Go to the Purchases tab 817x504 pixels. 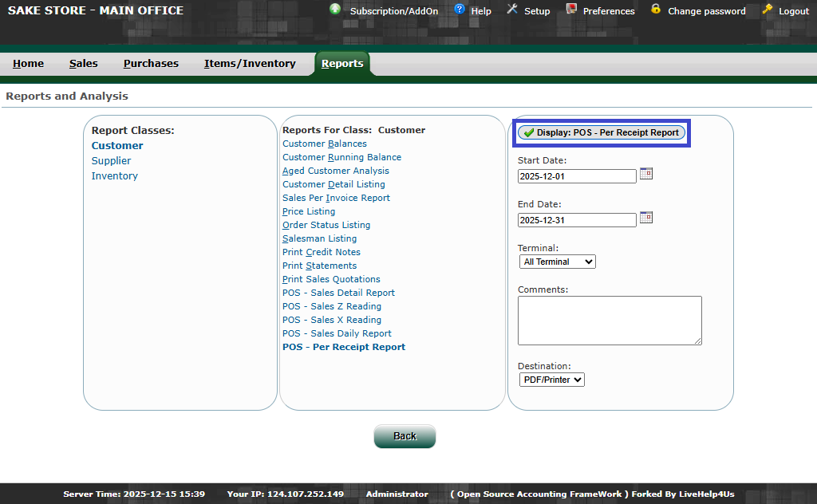click(151, 64)
